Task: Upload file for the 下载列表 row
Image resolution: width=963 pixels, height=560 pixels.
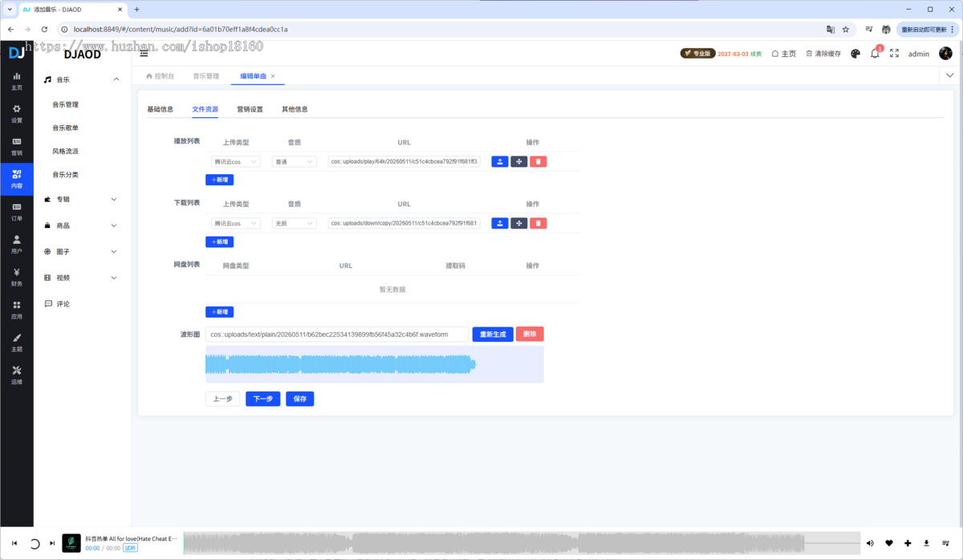Action: [499, 223]
